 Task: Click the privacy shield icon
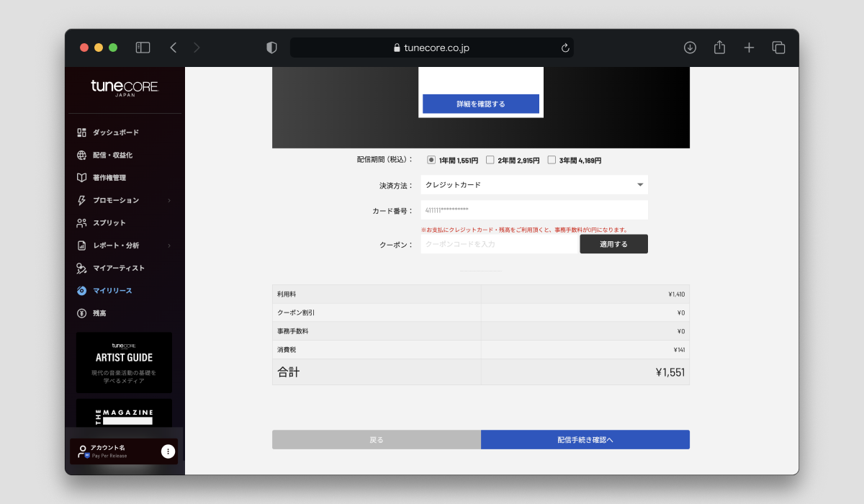pyautogui.click(x=271, y=48)
